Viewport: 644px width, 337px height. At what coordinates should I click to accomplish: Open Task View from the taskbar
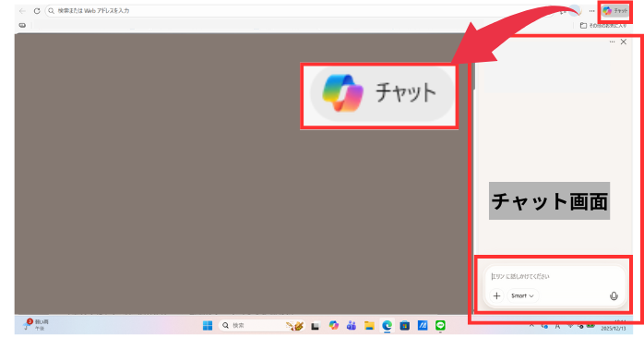coord(316,326)
